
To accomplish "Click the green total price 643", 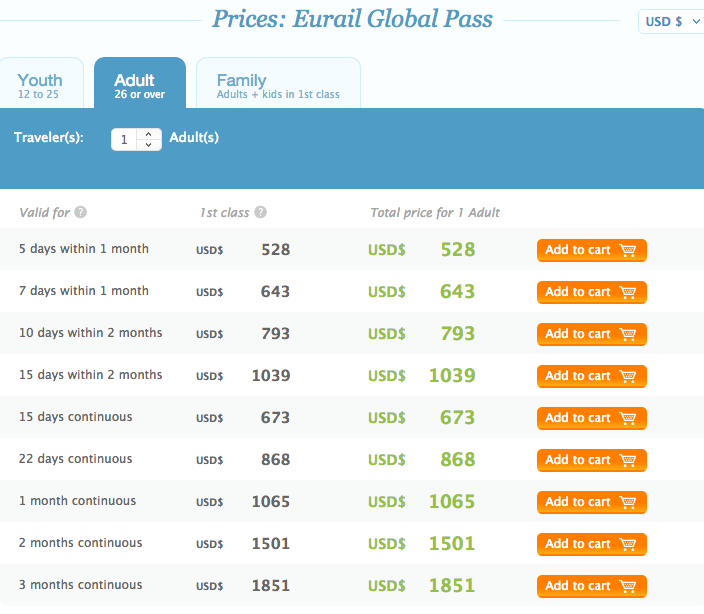I will [x=457, y=292].
